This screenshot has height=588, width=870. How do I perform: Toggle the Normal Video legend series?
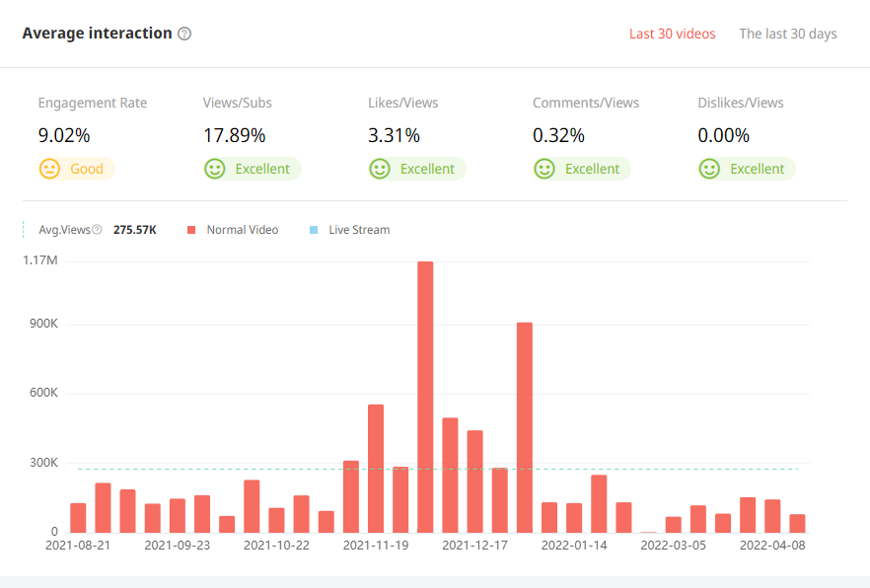point(242,230)
